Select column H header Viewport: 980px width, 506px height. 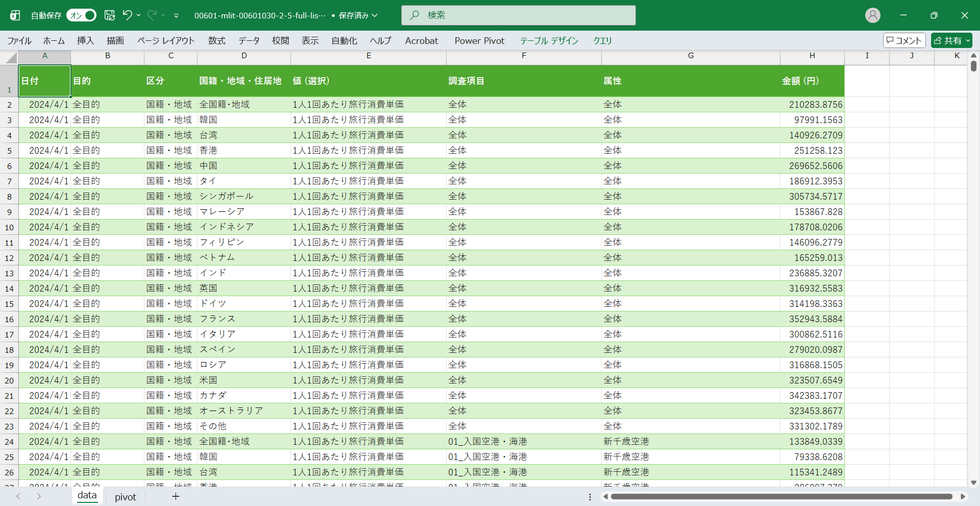tap(812, 56)
